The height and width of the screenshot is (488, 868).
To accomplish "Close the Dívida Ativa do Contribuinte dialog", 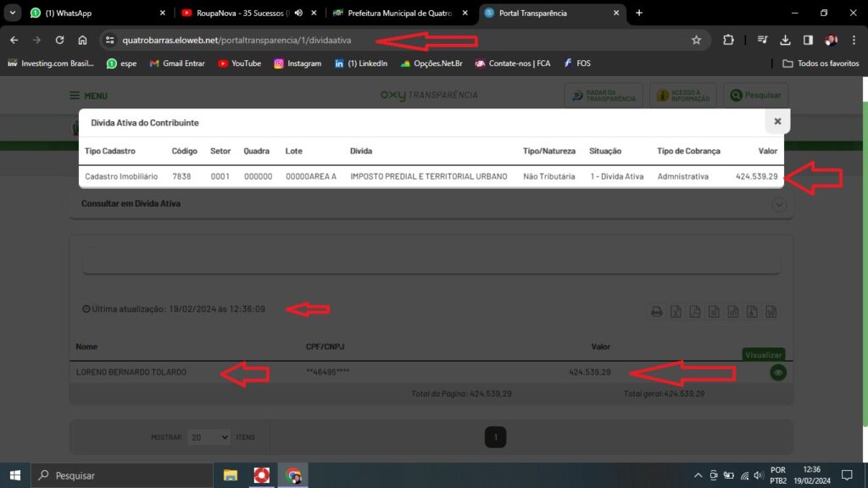I will [x=777, y=122].
